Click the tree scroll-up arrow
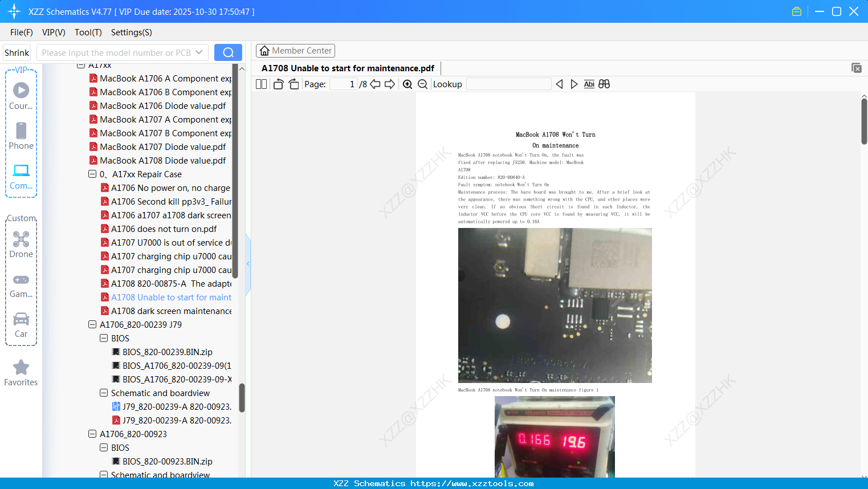 point(242,69)
